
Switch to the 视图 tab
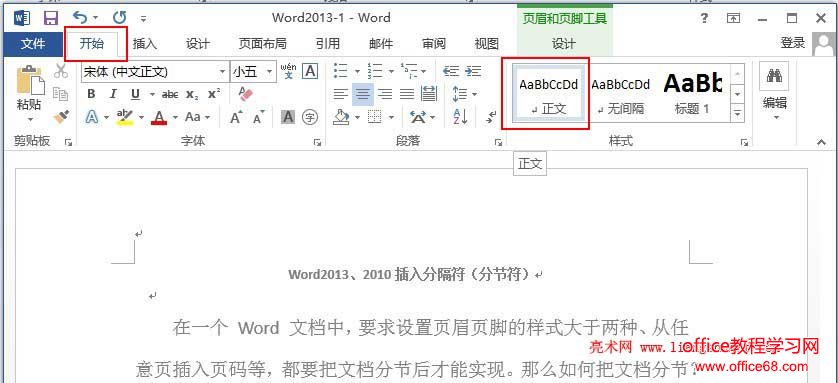pyautogui.click(x=486, y=44)
